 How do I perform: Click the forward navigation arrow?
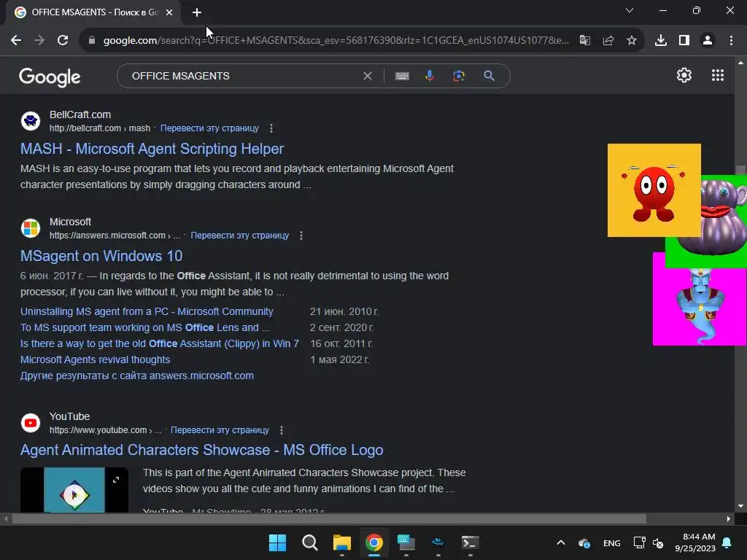tap(39, 41)
